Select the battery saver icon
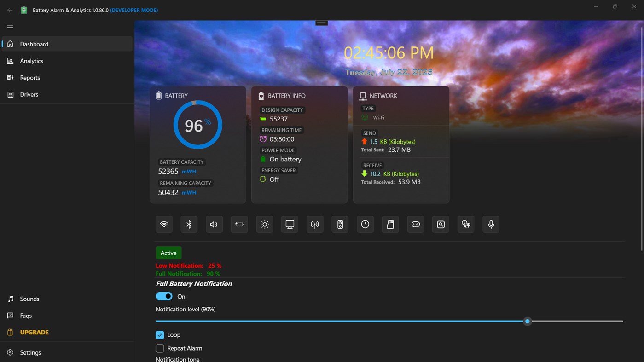Screen dimensions: 644x362 239,224
